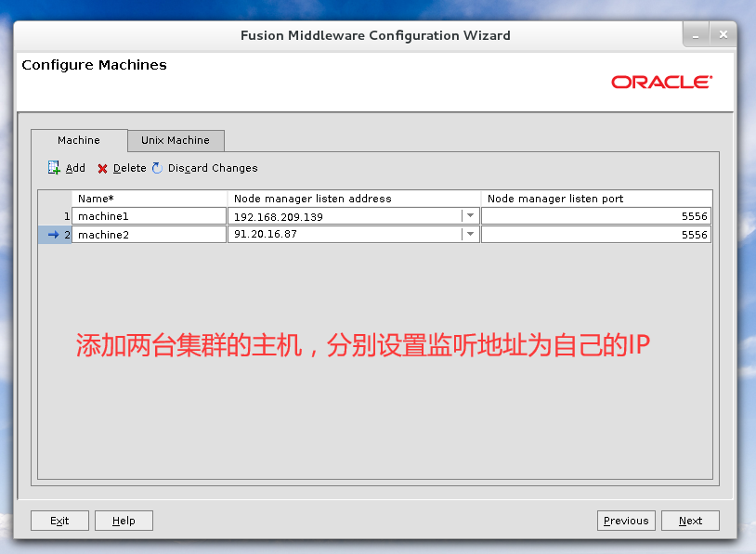756x554 pixels.
Task: Click the Add machine icon
Action: tap(54, 168)
